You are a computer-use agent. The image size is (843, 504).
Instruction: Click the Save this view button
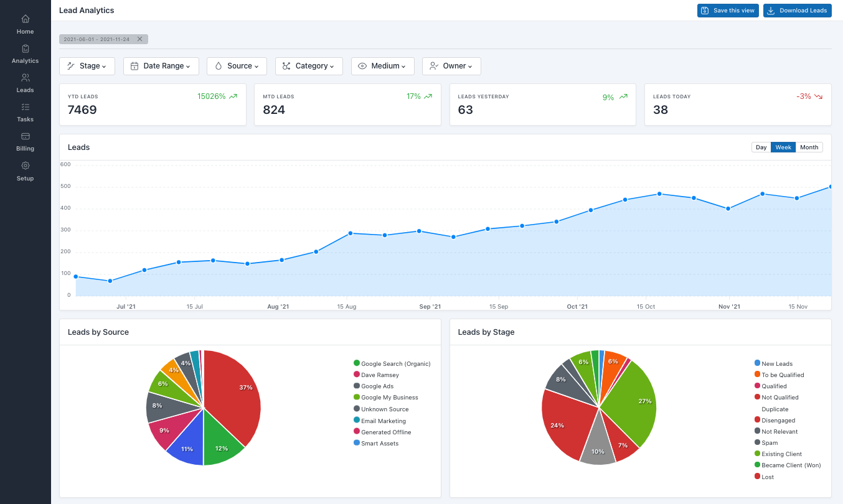(728, 11)
